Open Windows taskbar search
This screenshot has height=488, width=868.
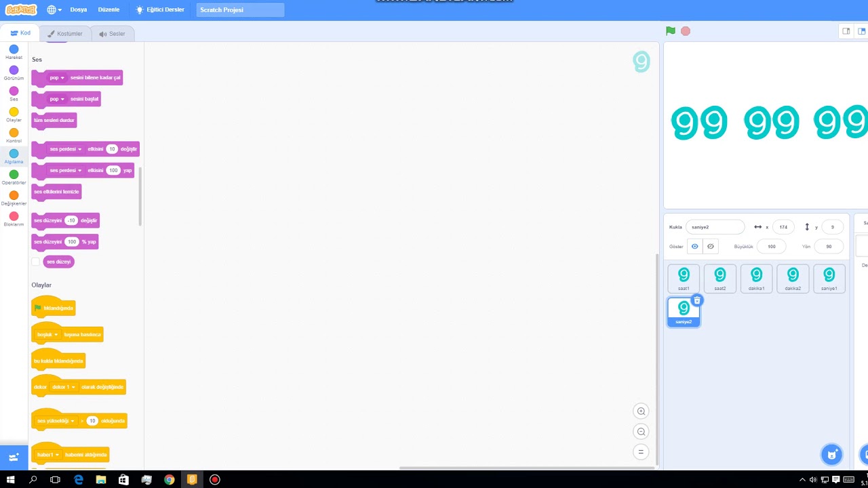tap(33, 480)
